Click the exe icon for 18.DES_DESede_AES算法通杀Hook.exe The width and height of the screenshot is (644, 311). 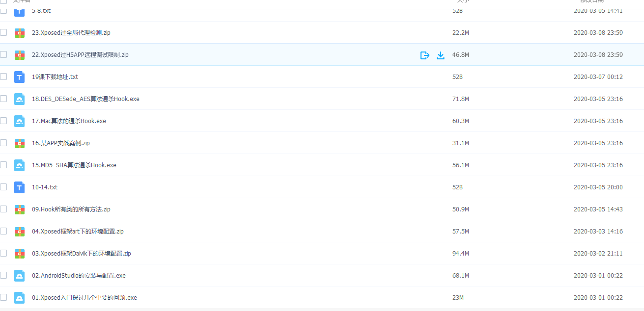coord(20,99)
